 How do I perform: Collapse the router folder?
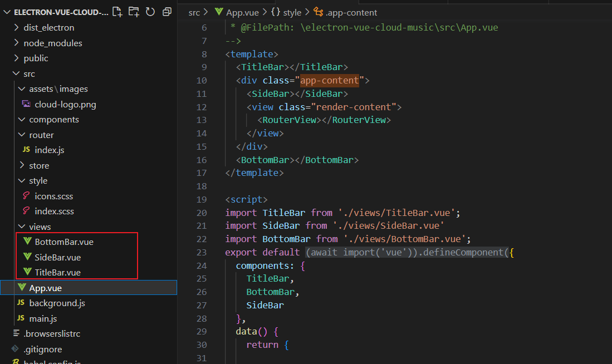22,135
